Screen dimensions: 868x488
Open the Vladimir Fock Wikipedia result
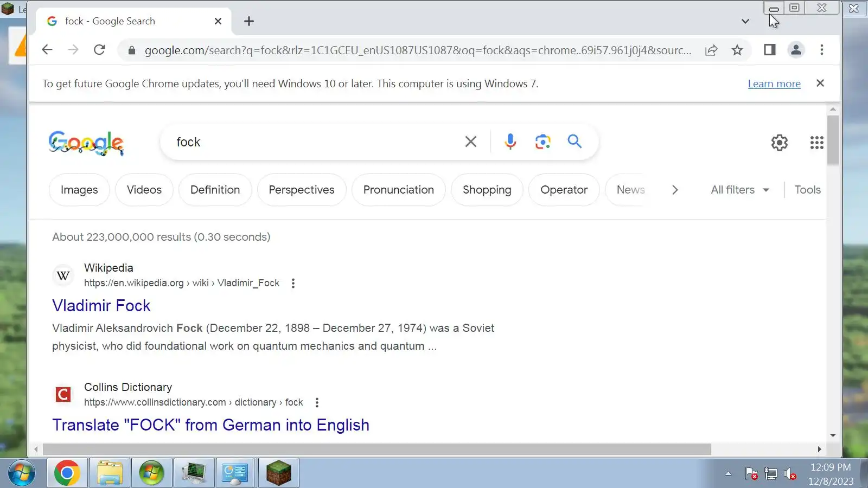(x=101, y=306)
